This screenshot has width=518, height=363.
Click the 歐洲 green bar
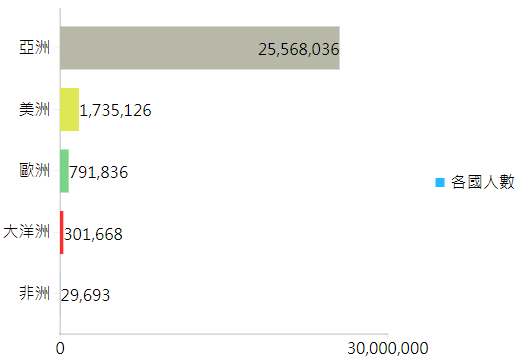tap(64, 171)
